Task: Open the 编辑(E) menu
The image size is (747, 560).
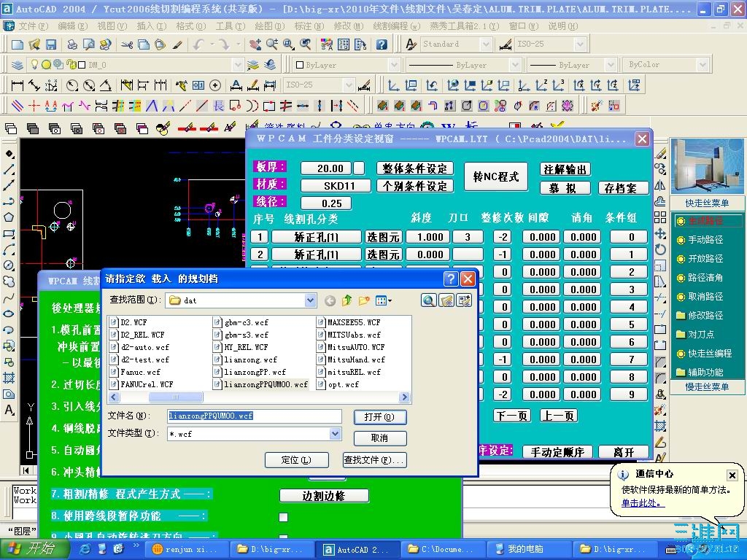Action: [72, 26]
